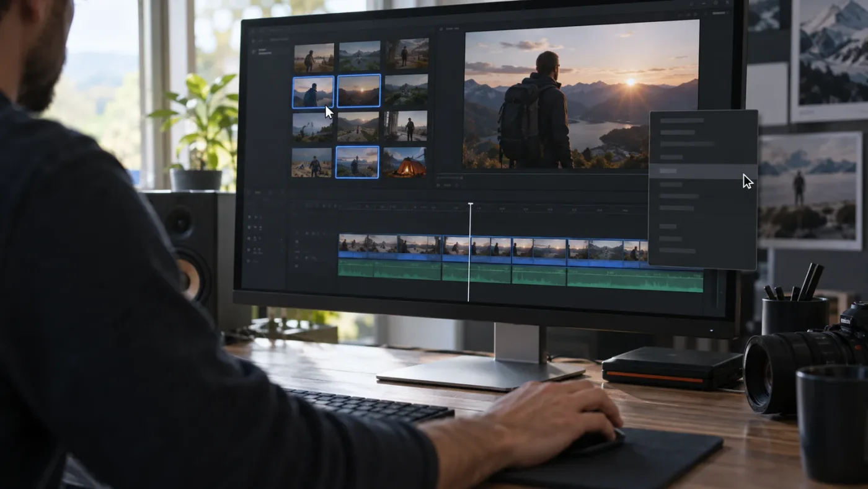Select the glowing orange tent thumbnail
This screenshot has height=489, width=868.
coord(404,162)
